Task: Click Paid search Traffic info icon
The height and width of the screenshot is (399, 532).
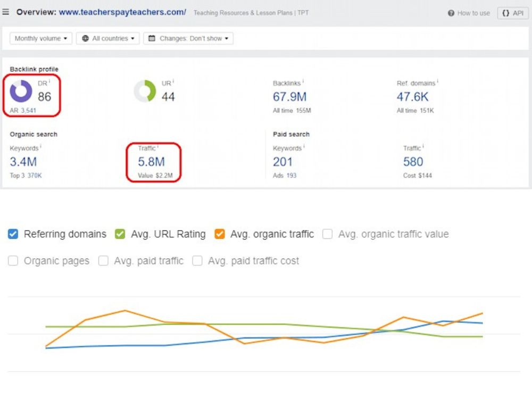Action: click(423, 147)
